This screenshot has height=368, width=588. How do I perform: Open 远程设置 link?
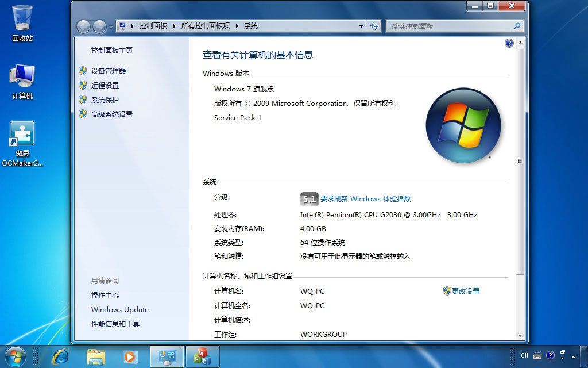[105, 85]
